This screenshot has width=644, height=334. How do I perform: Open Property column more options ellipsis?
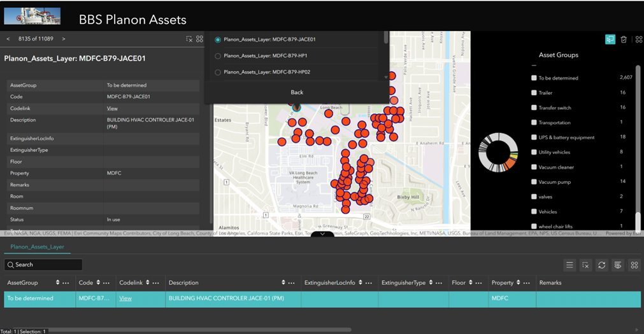[527, 283]
